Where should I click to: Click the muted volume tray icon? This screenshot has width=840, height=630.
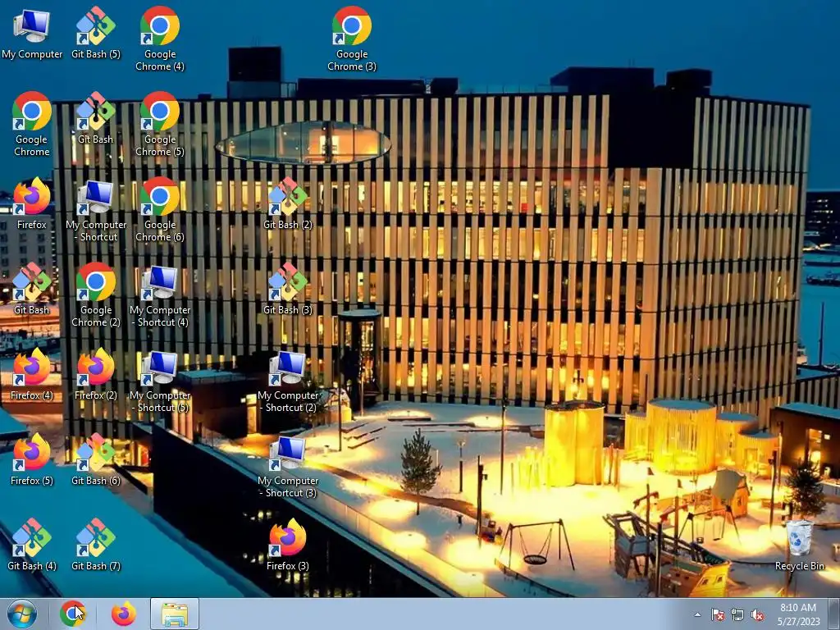coord(757,614)
